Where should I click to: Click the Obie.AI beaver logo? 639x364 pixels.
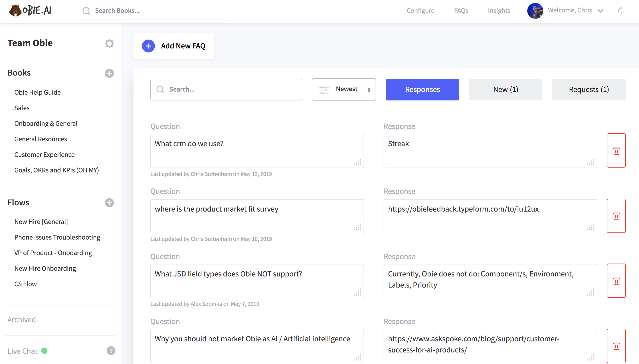coord(30,10)
